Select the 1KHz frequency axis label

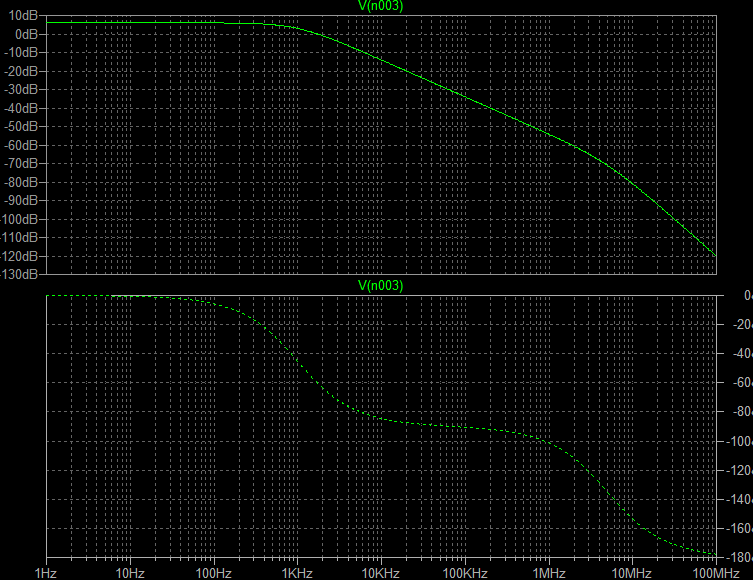click(x=297, y=572)
